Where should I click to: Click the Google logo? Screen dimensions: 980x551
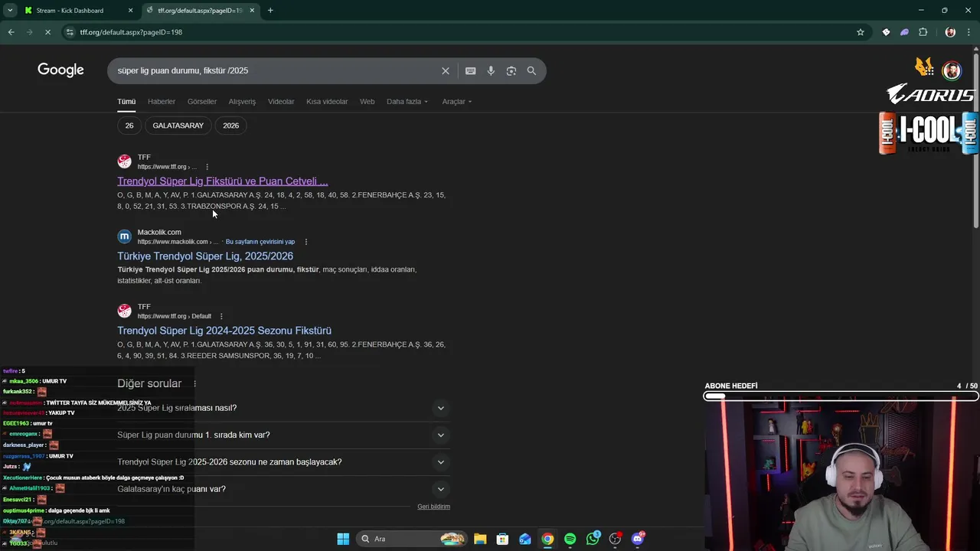click(60, 70)
